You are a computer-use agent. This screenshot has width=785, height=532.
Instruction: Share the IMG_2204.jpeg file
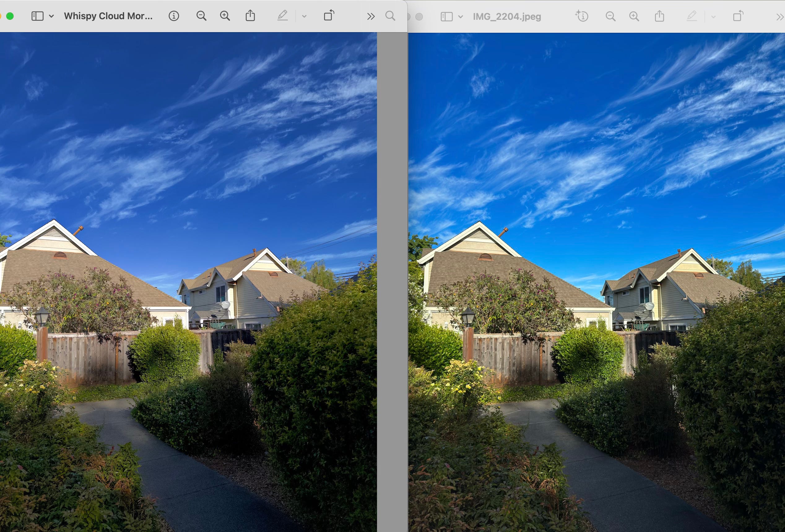coord(659,16)
